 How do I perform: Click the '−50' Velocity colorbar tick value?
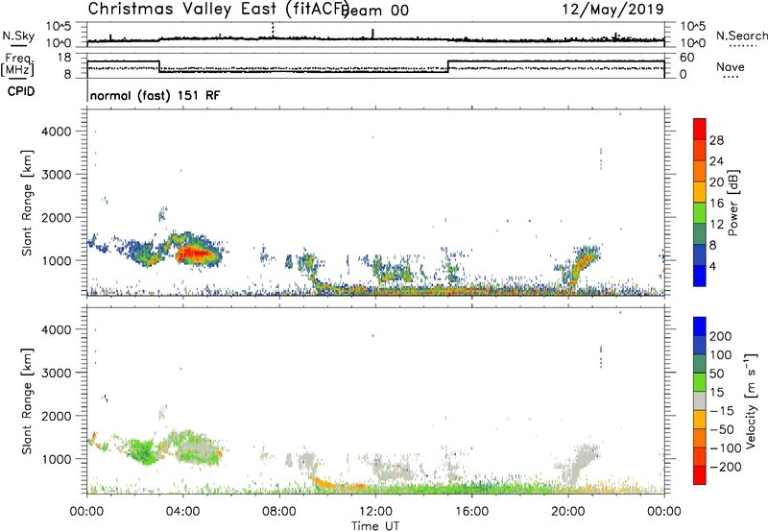coord(722,429)
